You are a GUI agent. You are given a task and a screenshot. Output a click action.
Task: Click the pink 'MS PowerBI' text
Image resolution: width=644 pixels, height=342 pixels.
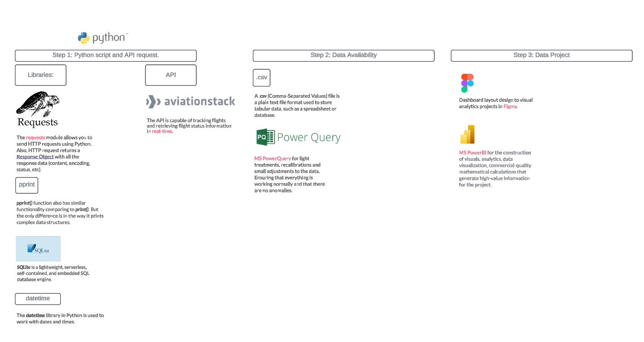pyautogui.click(x=473, y=153)
